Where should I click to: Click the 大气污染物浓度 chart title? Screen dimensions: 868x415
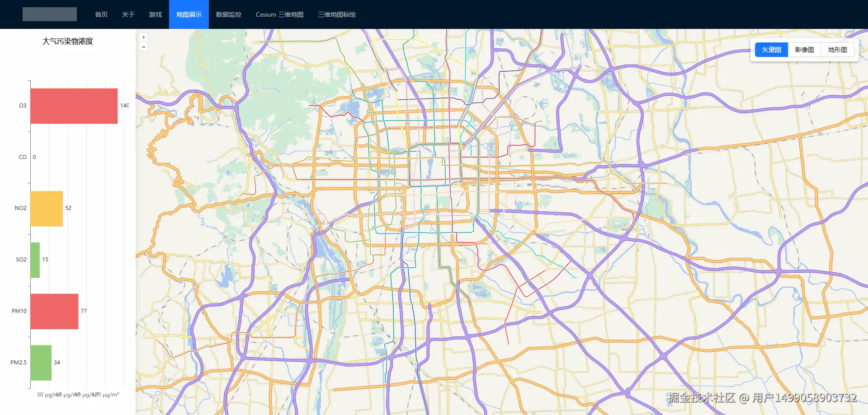[x=68, y=41]
